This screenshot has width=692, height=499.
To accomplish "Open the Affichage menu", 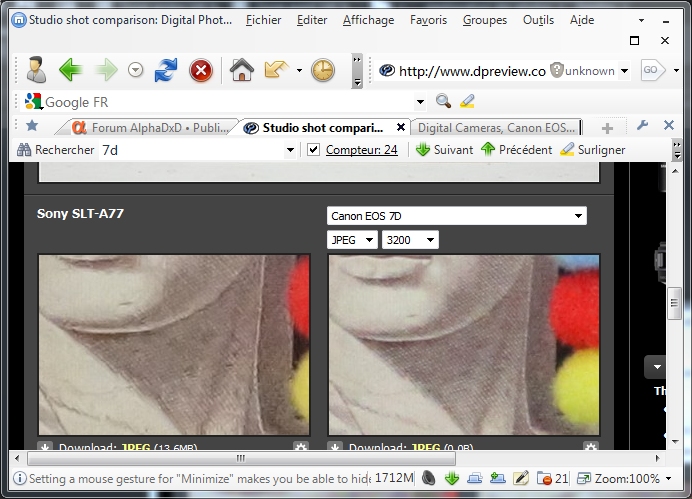I will [369, 20].
